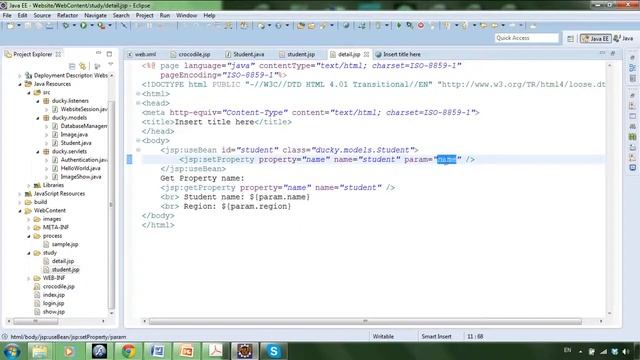Collapse the ducky.listeners package
Image resolution: width=640 pixels, height=360 pixels.
38,101
